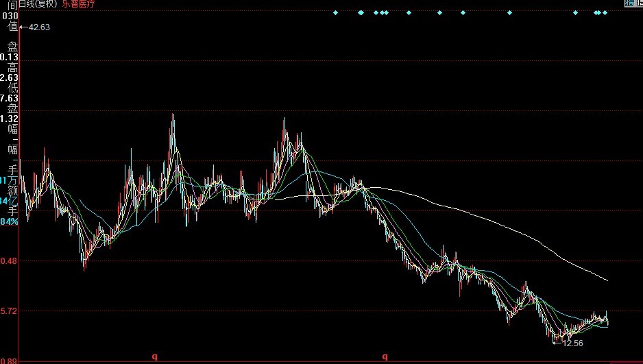Click the 0.13 value in the left panel
This screenshot has width=643, height=364.
(x=10, y=57)
